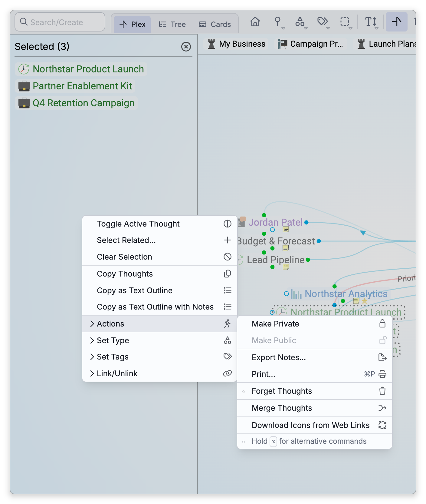The width and height of the screenshot is (426, 504).
Task: Expand the Link/Unlink submenu
Action: click(159, 373)
